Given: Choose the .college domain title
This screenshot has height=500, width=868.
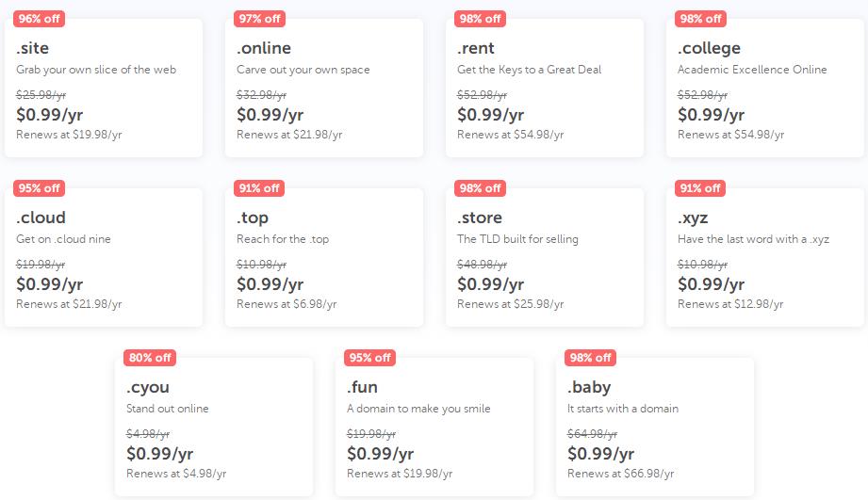Looking at the screenshot, I should click(709, 48).
